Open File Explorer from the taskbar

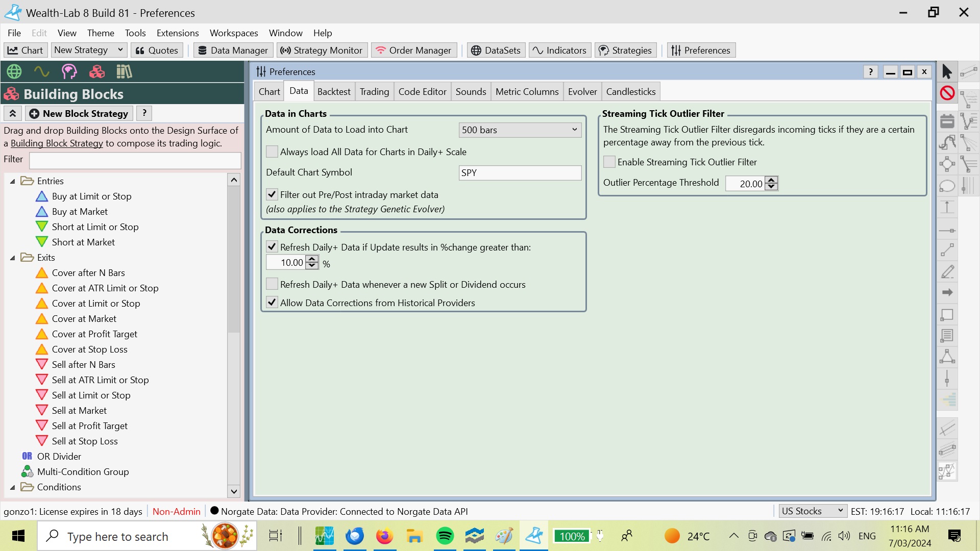pos(414,536)
